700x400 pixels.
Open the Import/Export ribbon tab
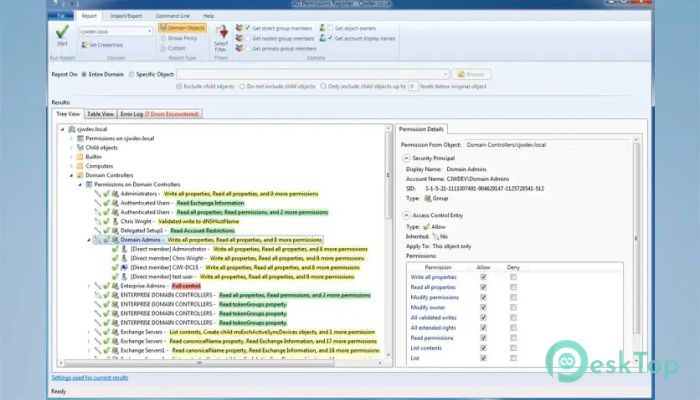click(x=126, y=16)
